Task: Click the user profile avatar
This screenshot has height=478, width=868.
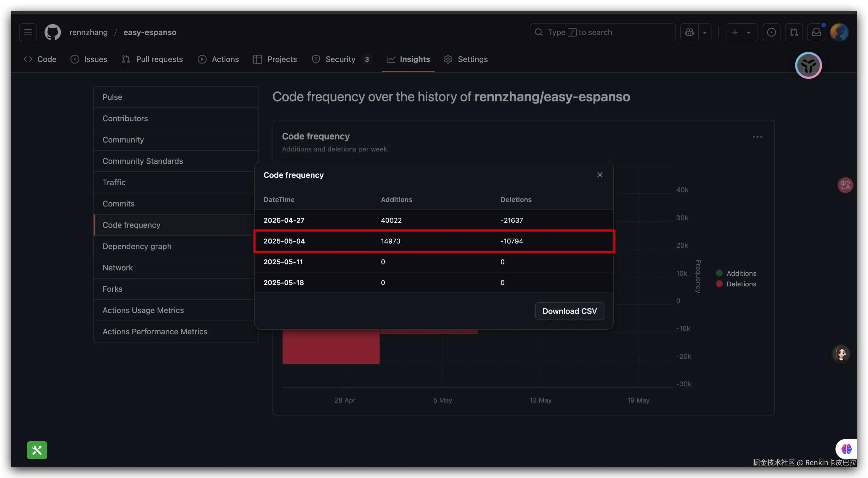Action: (839, 32)
